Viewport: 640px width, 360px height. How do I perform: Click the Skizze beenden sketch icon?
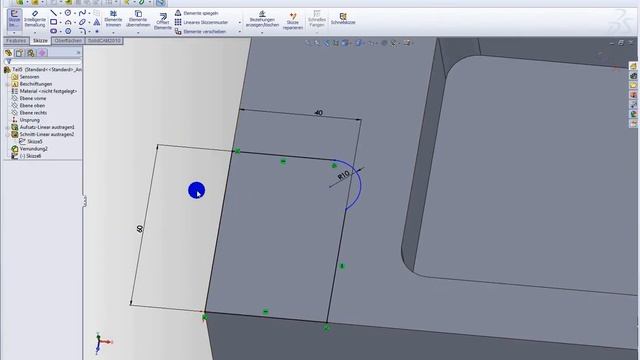[x=14, y=19]
